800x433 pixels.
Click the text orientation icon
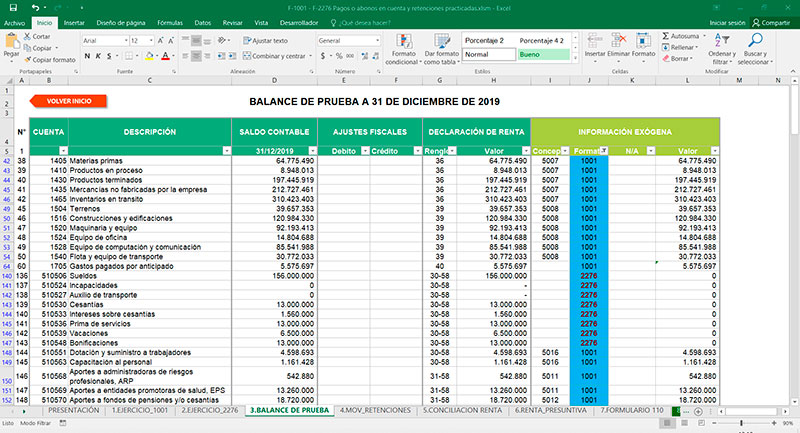tap(221, 40)
